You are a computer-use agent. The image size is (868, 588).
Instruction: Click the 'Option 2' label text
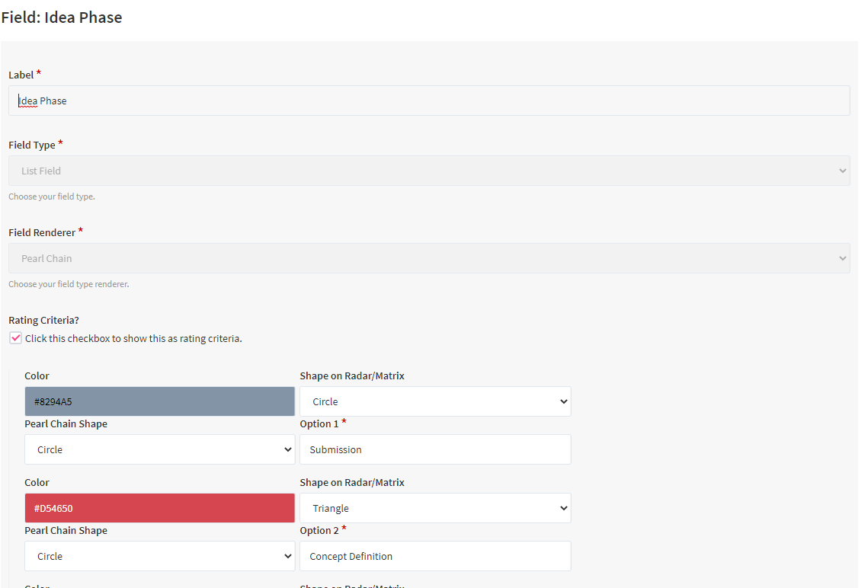pos(319,530)
